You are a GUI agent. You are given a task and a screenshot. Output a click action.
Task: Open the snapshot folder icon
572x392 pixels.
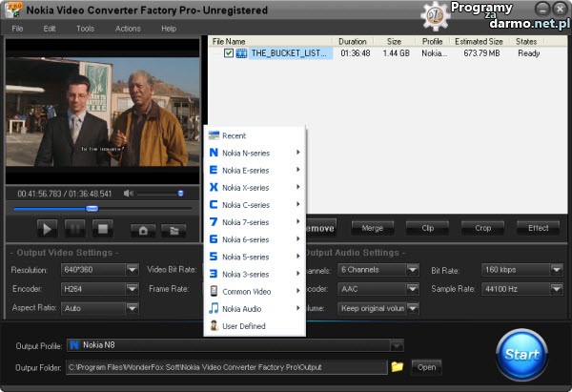point(173,230)
